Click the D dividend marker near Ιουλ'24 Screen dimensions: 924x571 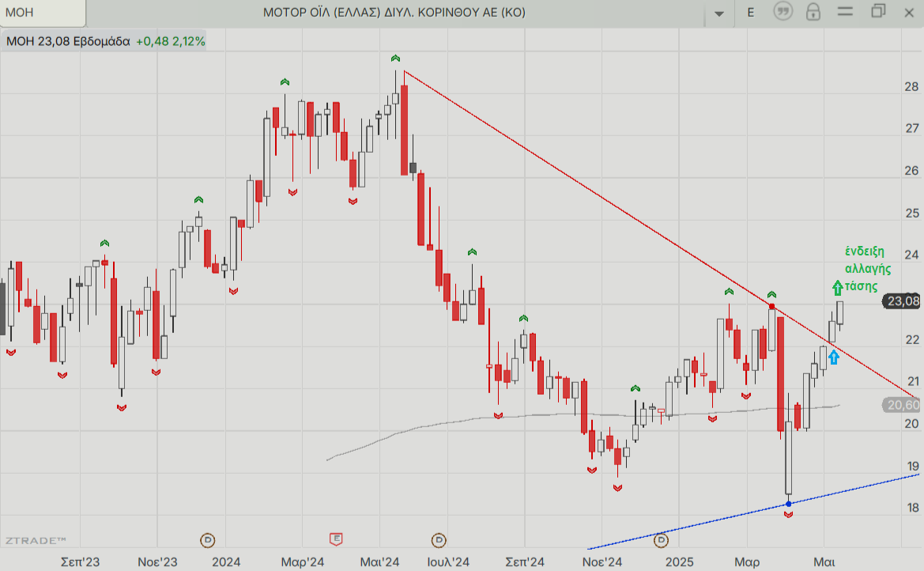coord(439,539)
